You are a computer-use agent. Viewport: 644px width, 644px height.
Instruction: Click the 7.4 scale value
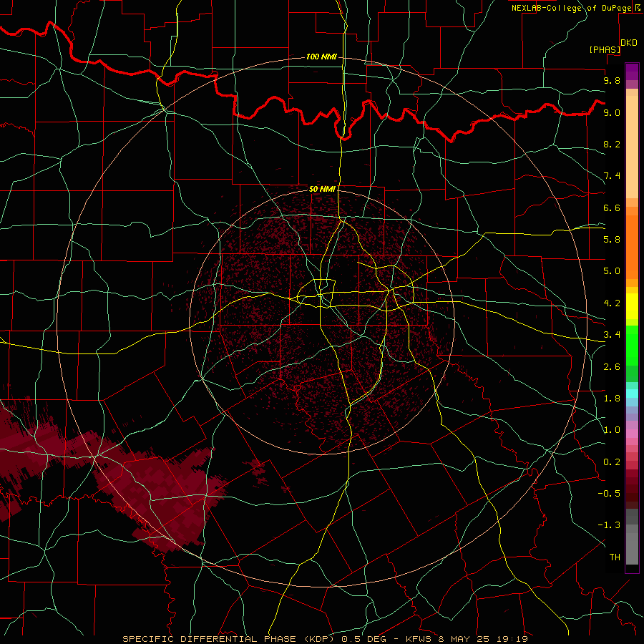point(612,176)
